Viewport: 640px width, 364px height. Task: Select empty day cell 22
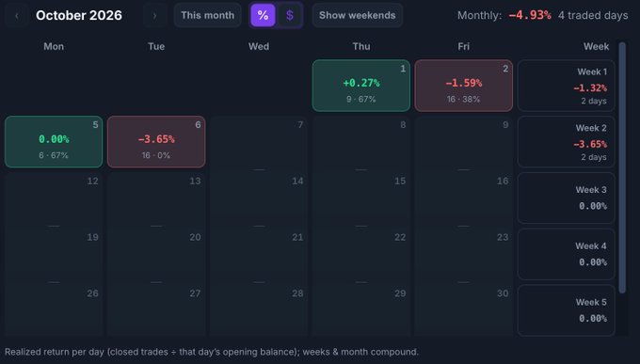361,254
